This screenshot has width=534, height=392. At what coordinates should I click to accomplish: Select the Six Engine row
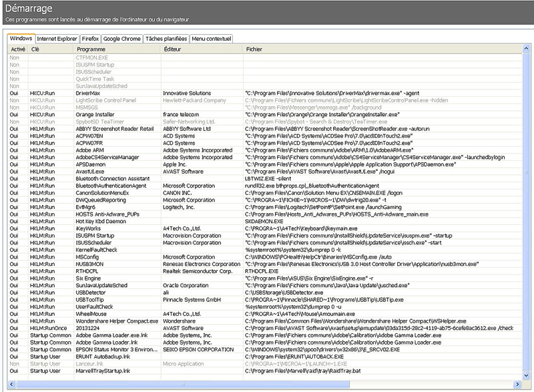265,278
